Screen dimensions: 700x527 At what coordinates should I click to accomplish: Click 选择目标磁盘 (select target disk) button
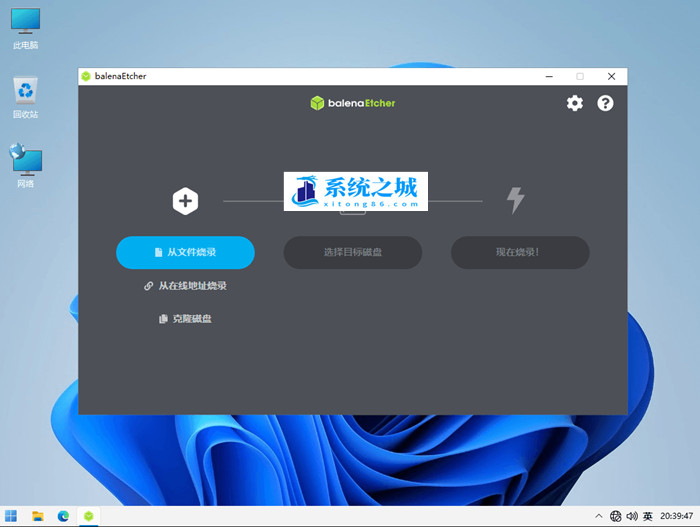(353, 252)
